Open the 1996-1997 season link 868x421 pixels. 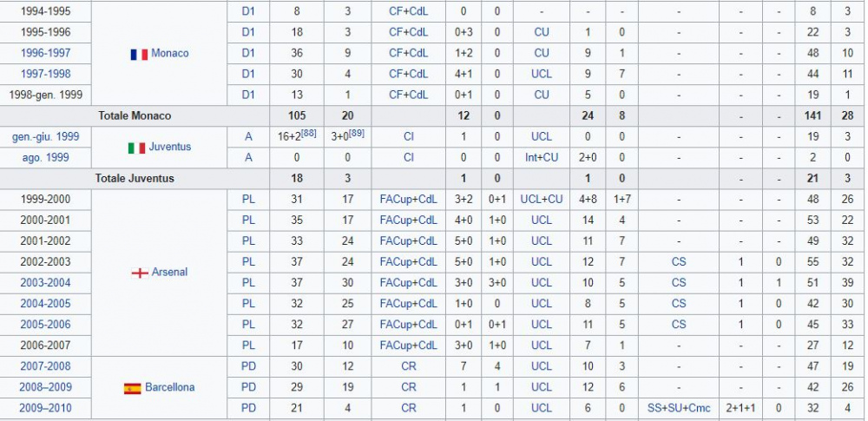45,53
